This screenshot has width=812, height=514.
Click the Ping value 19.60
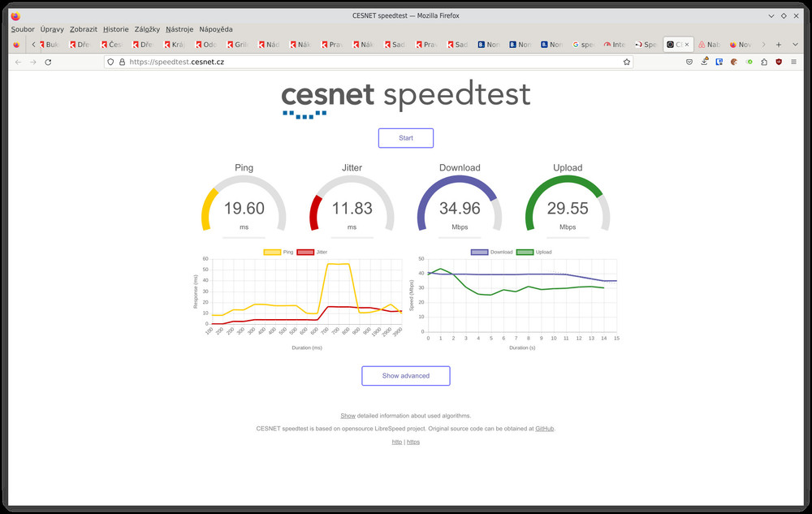pyautogui.click(x=244, y=209)
